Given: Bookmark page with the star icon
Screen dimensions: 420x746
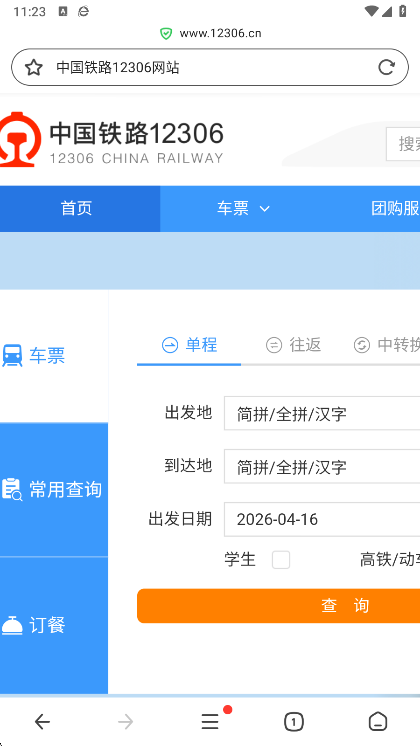Looking at the screenshot, I should (x=34, y=68).
